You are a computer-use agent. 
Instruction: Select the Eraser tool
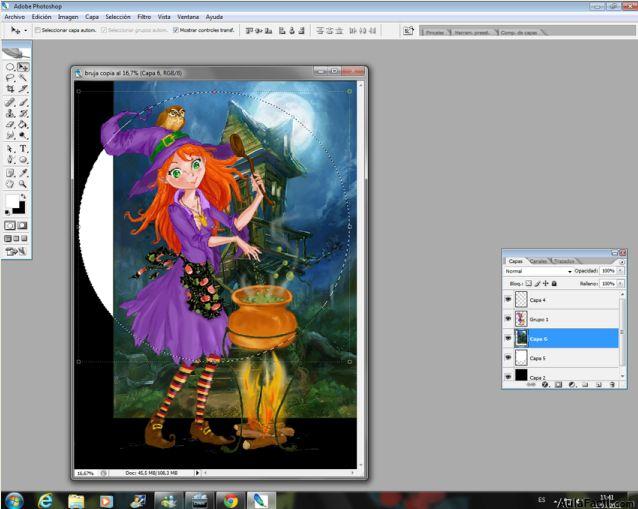pos(10,125)
